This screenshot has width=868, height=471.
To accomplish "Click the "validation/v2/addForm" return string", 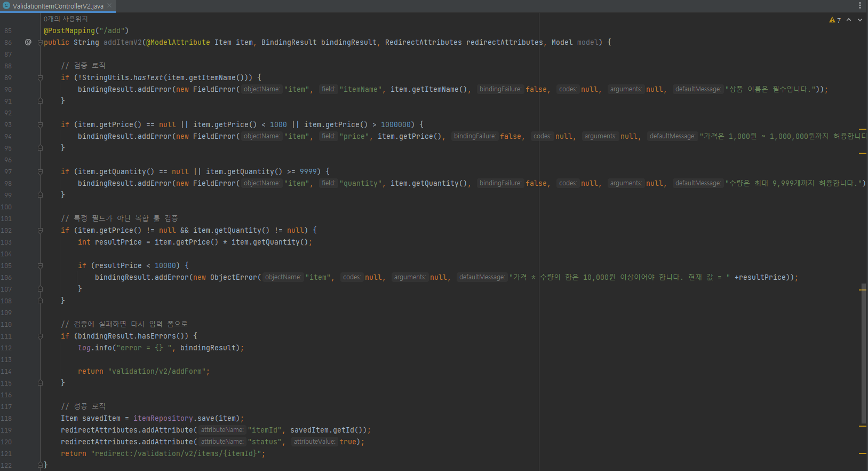I will click(157, 371).
